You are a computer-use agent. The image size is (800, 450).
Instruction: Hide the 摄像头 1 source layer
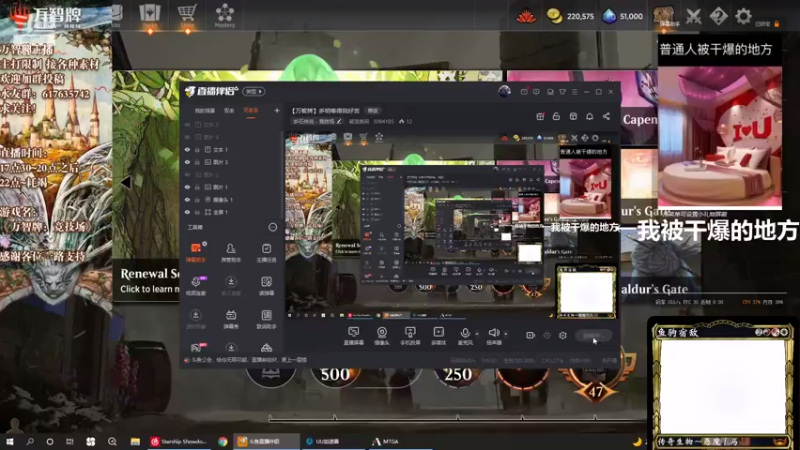187,199
